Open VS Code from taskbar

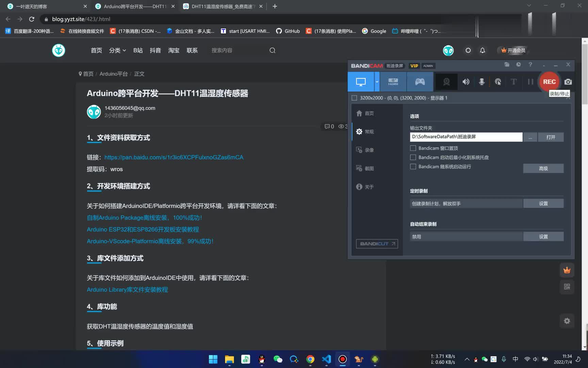pos(326,359)
